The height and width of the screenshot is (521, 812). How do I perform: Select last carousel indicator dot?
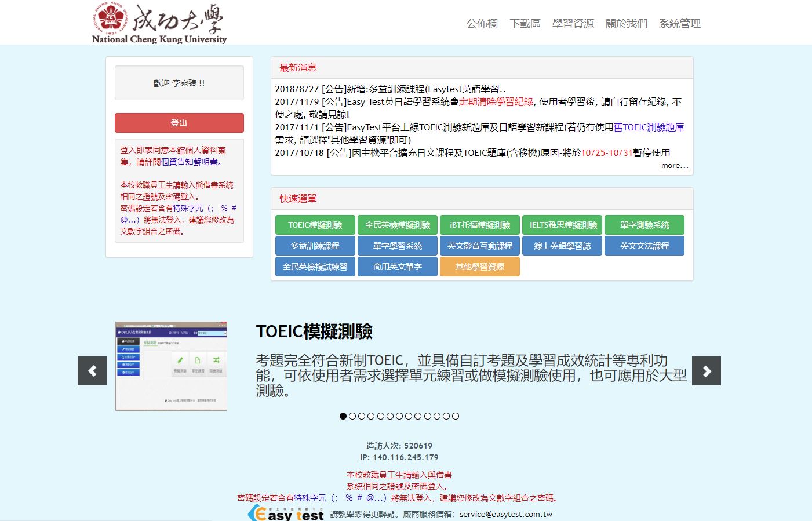point(456,416)
